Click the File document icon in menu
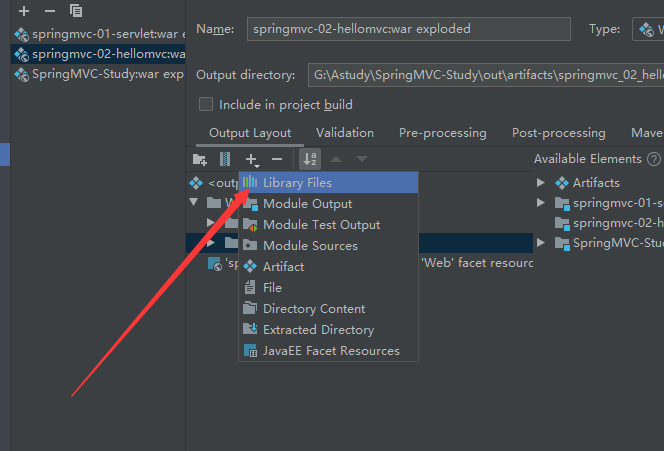This screenshot has width=664, height=451. click(250, 288)
